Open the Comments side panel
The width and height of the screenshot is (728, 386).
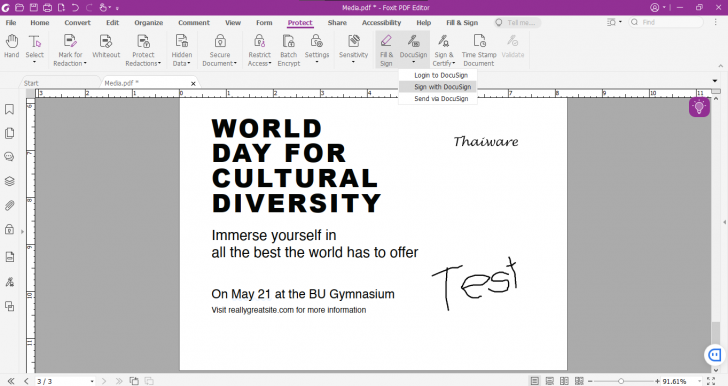click(x=9, y=157)
